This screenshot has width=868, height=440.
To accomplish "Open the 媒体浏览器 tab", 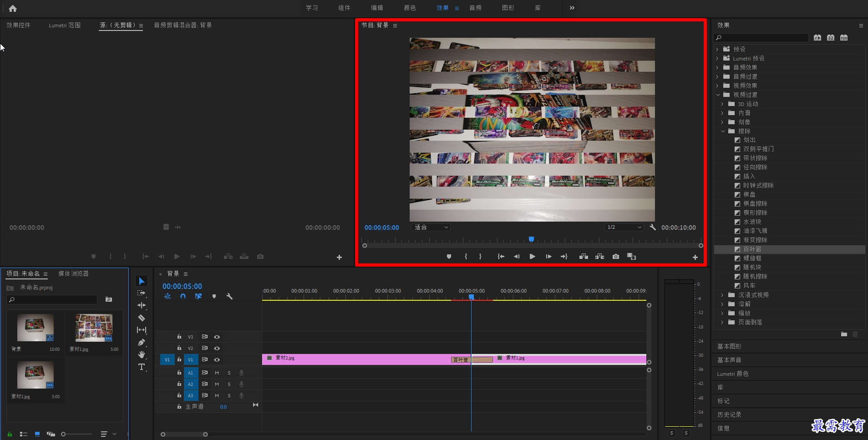I will 73,273.
